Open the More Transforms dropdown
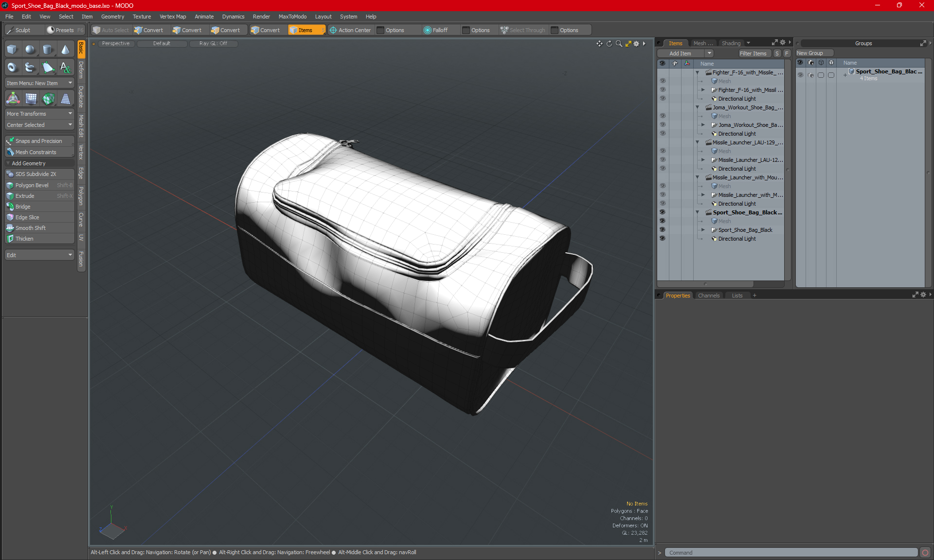The width and height of the screenshot is (934, 560). point(39,114)
